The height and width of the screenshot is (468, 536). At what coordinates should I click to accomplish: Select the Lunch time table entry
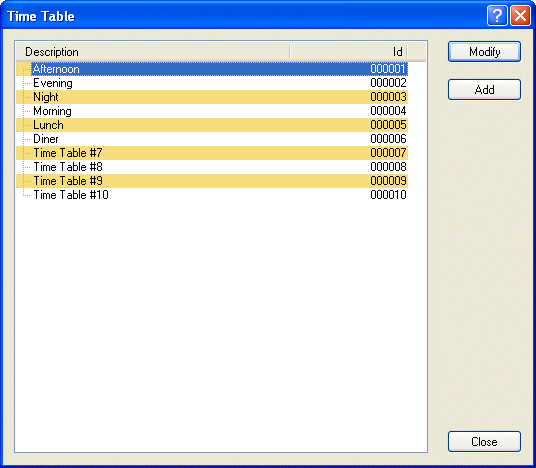point(212,125)
